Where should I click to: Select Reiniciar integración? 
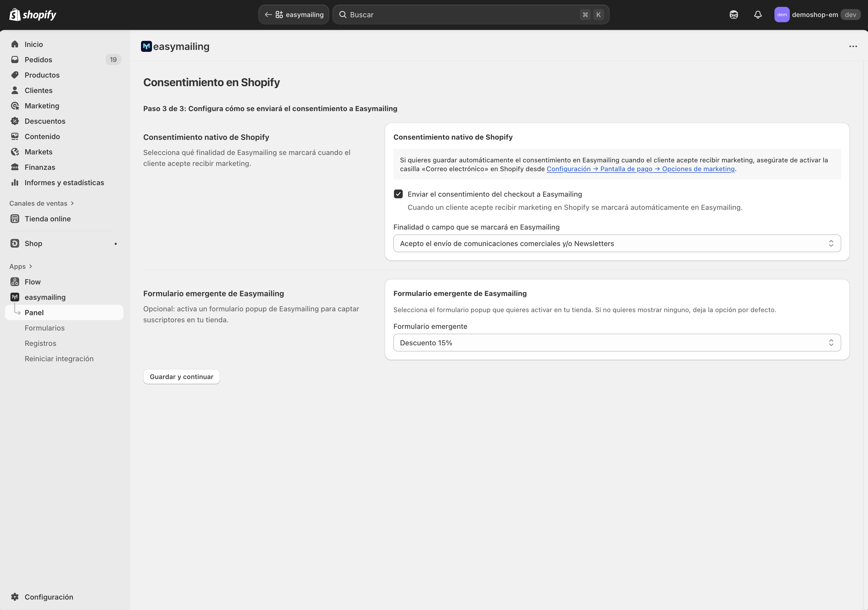pyautogui.click(x=59, y=359)
